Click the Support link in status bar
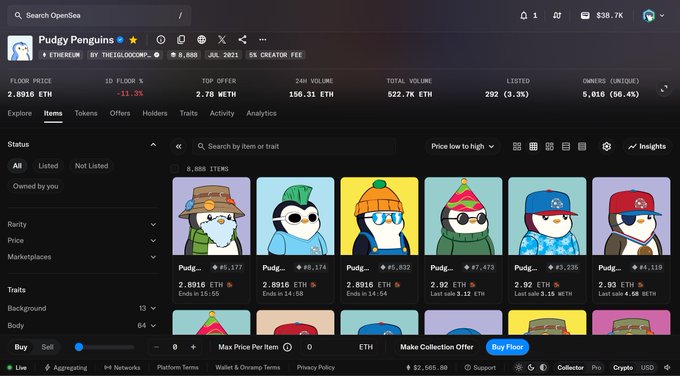This screenshot has height=376, width=680. click(480, 367)
